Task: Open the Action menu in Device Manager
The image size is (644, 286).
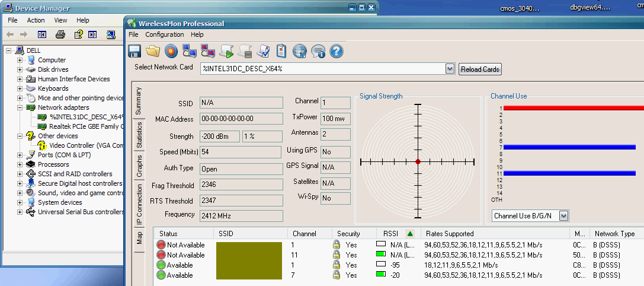Action: click(x=36, y=20)
